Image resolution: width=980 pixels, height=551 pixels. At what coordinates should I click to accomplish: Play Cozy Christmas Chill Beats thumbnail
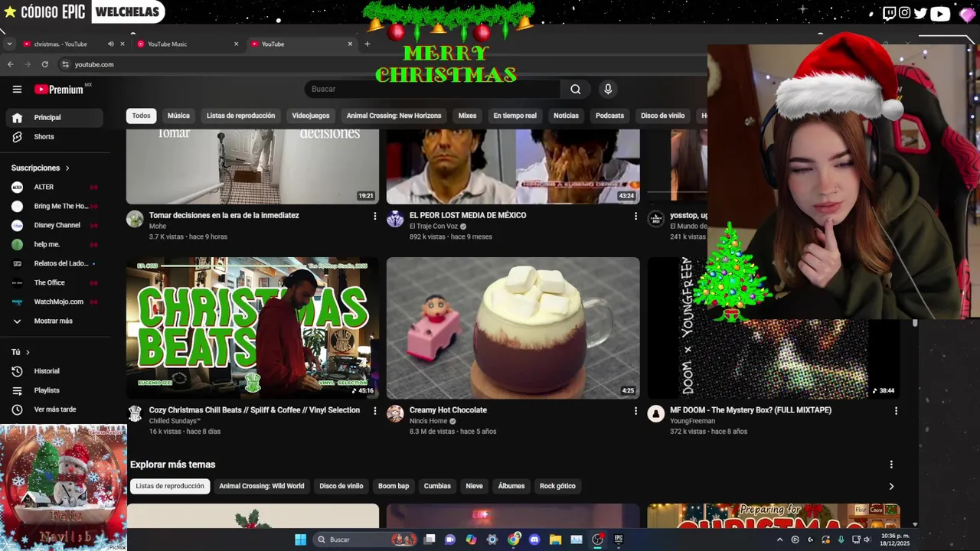tap(253, 328)
